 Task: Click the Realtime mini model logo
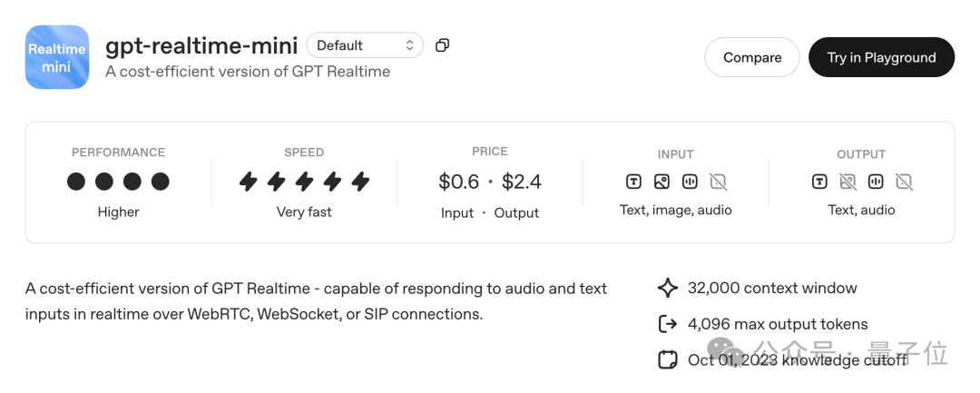[x=57, y=57]
